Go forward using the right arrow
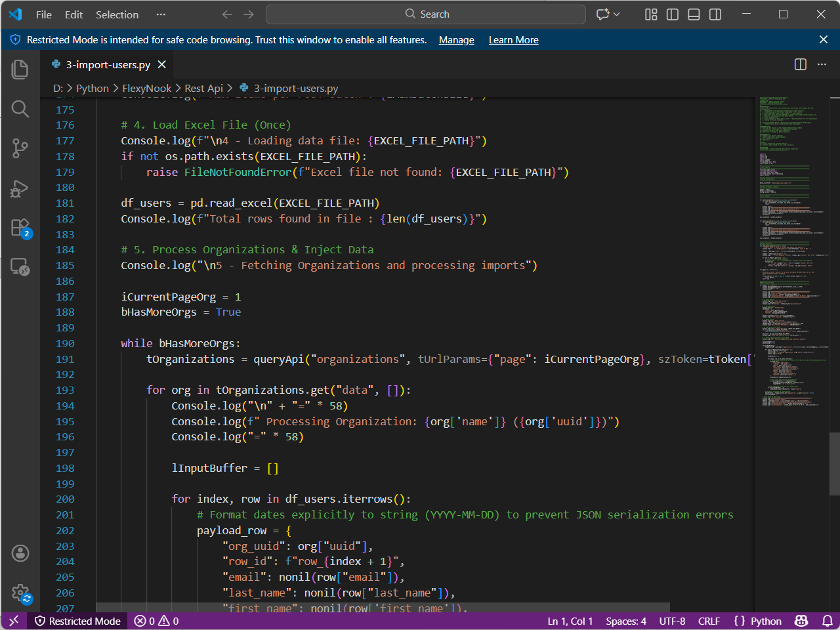Image resolution: width=840 pixels, height=630 pixels. point(249,14)
